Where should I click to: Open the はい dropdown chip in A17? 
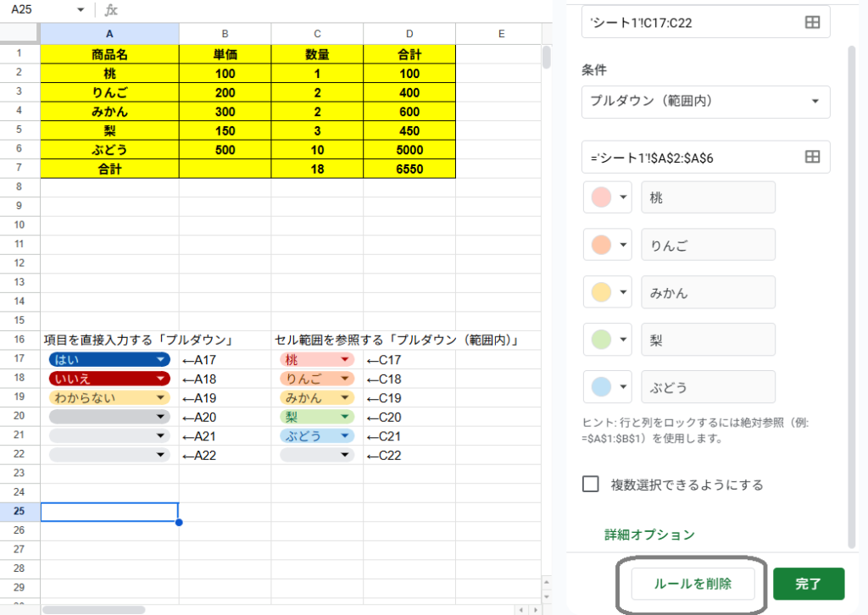(109, 359)
